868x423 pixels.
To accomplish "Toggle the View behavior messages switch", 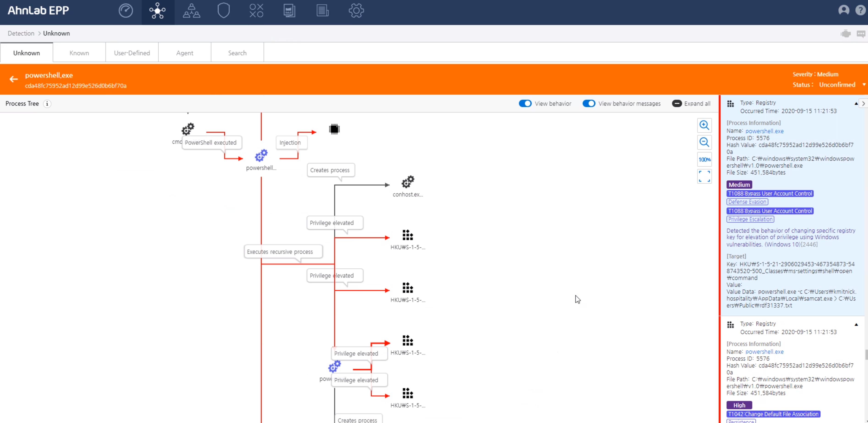I will [x=589, y=103].
